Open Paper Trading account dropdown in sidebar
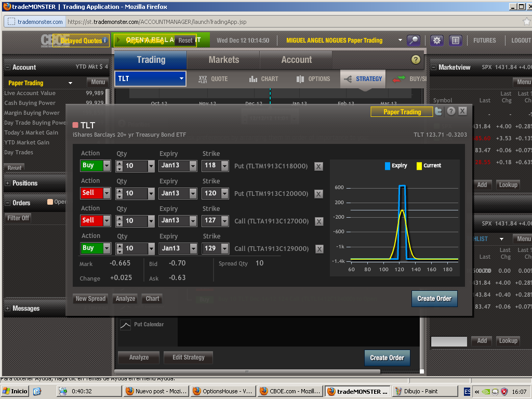This screenshot has width=532, height=399. [x=70, y=83]
